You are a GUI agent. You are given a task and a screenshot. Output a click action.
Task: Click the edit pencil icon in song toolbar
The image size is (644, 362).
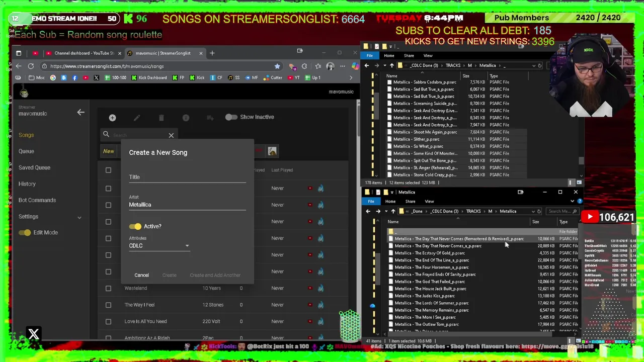(137, 118)
